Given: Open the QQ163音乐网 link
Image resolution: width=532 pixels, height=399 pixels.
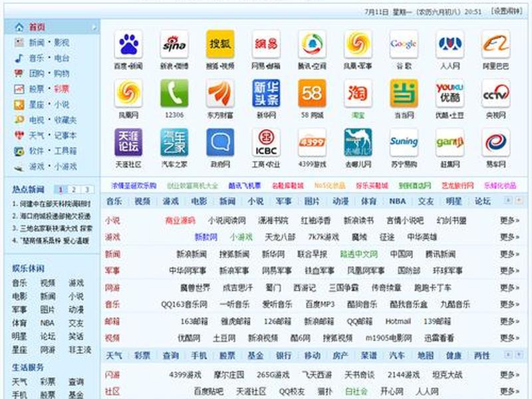Looking at the screenshot, I should click(x=184, y=305).
